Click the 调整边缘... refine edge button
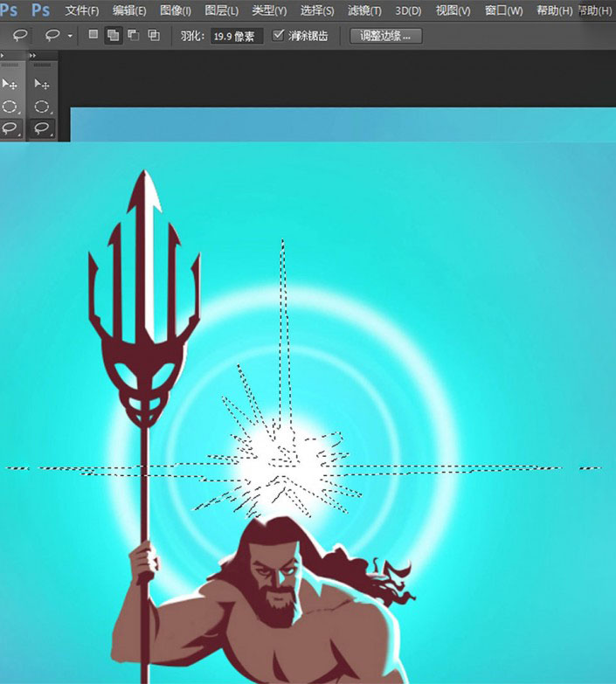This screenshot has height=684, width=616. point(385,36)
